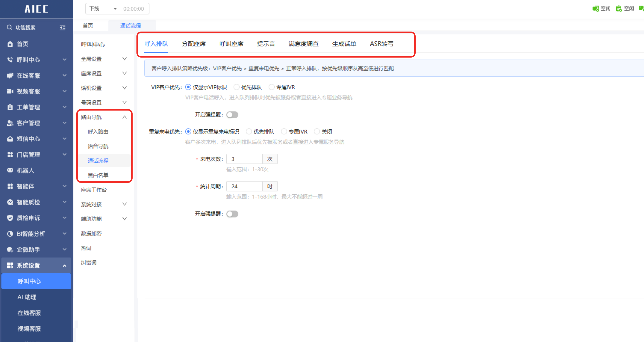
Task: Toggle repeat-call 开启强提醒 switch
Action: click(x=232, y=214)
